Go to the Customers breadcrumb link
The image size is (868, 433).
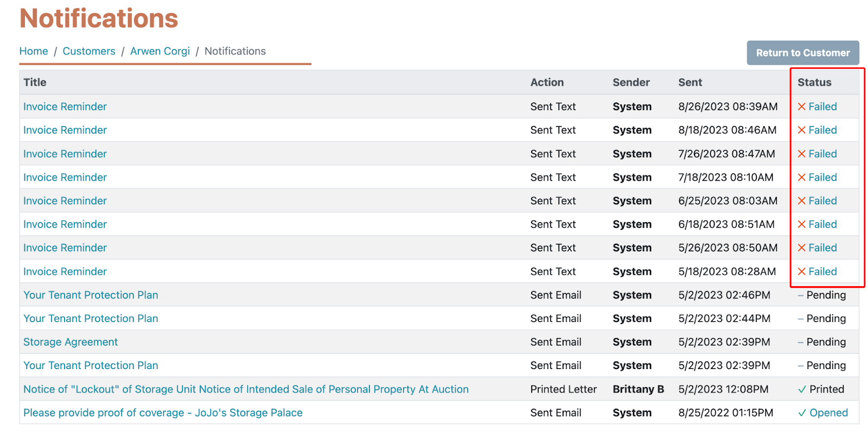click(89, 51)
